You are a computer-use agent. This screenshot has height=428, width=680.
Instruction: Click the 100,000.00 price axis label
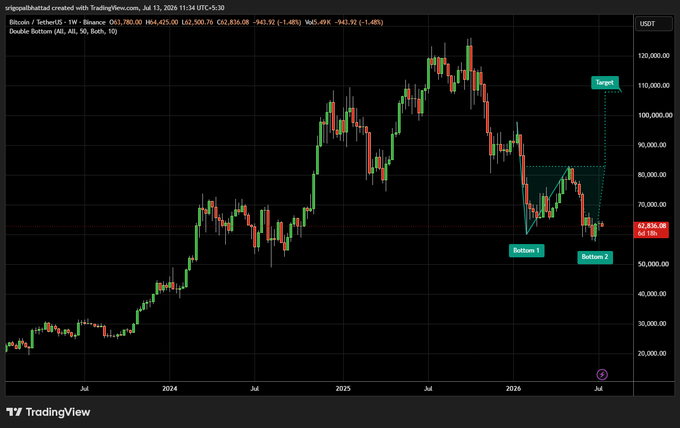655,115
